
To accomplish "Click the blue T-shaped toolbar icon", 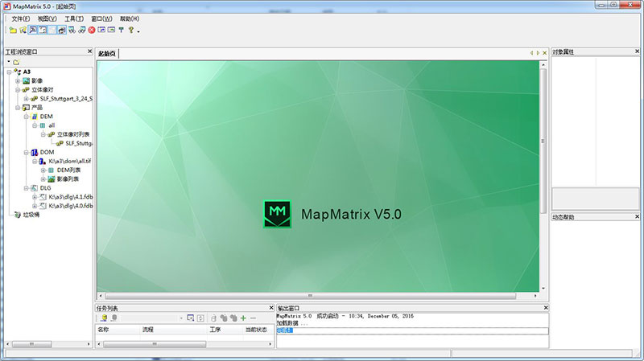I will (122, 30).
